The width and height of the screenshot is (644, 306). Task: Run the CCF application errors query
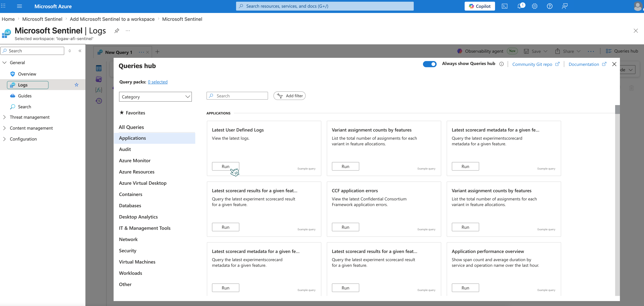(x=345, y=227)
